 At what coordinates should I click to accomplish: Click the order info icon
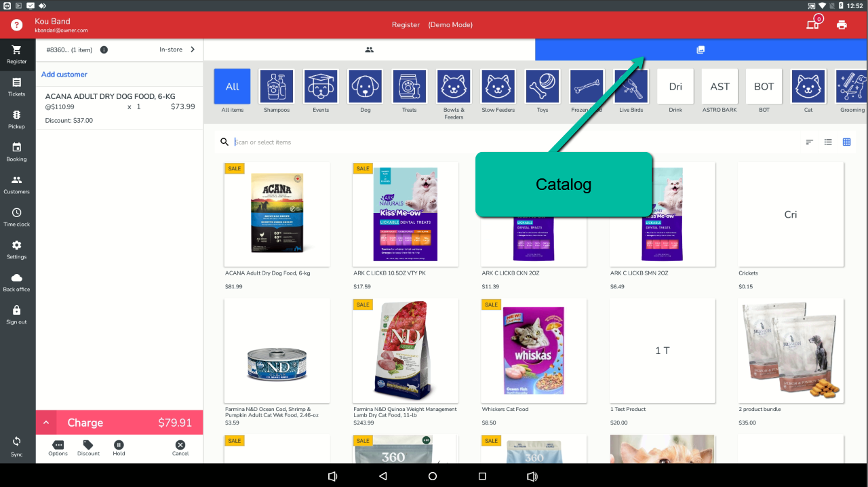[x=104, y=50]
